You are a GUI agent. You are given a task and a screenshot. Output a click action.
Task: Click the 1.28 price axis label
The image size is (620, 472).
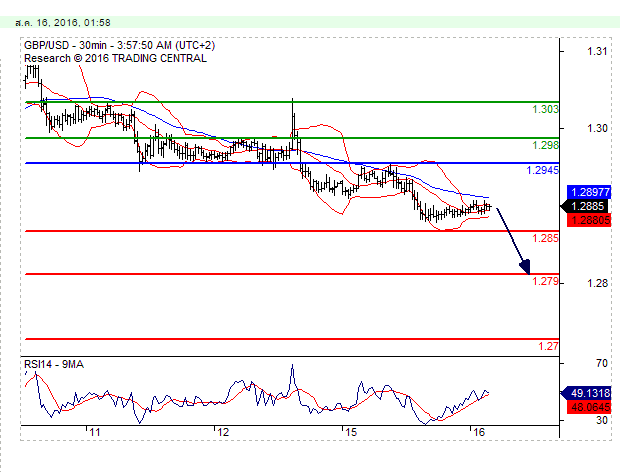[597, 283]
